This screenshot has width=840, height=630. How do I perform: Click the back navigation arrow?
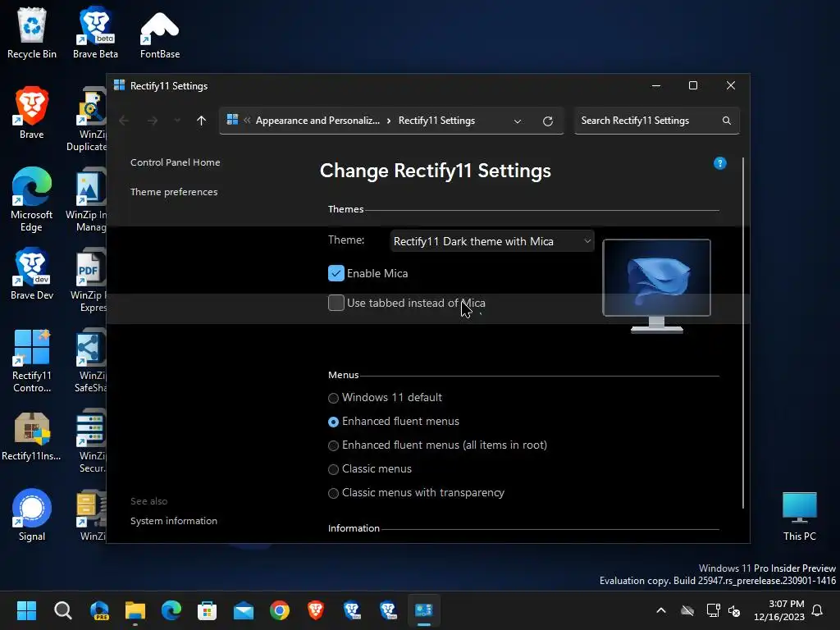click(124, 121)
